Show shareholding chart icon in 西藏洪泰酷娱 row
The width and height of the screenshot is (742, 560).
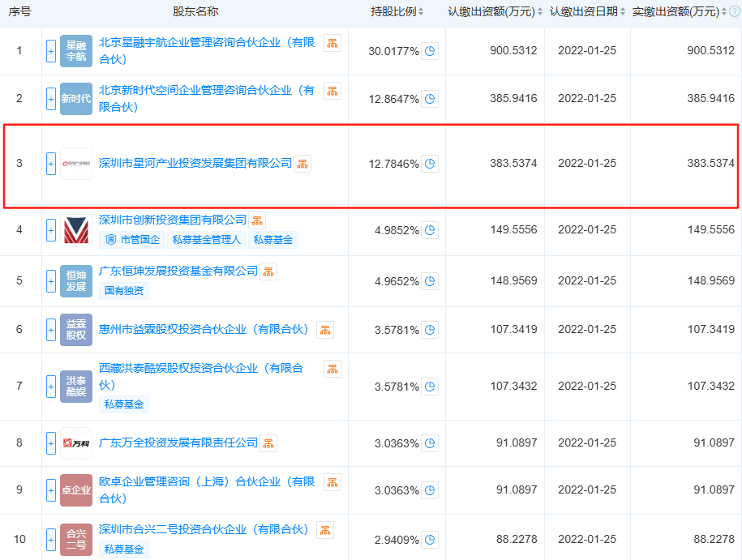point(430,387)
